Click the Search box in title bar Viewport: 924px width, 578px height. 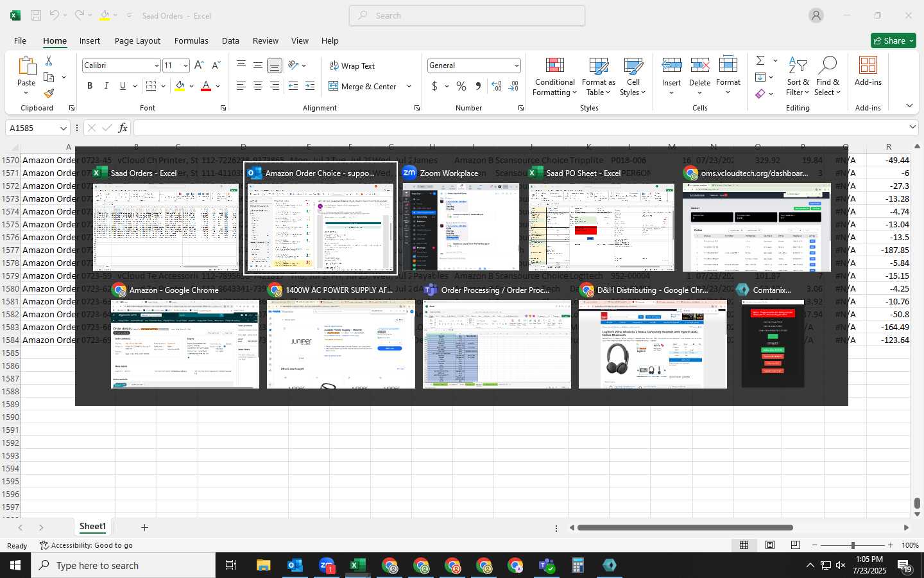[467, 15]
